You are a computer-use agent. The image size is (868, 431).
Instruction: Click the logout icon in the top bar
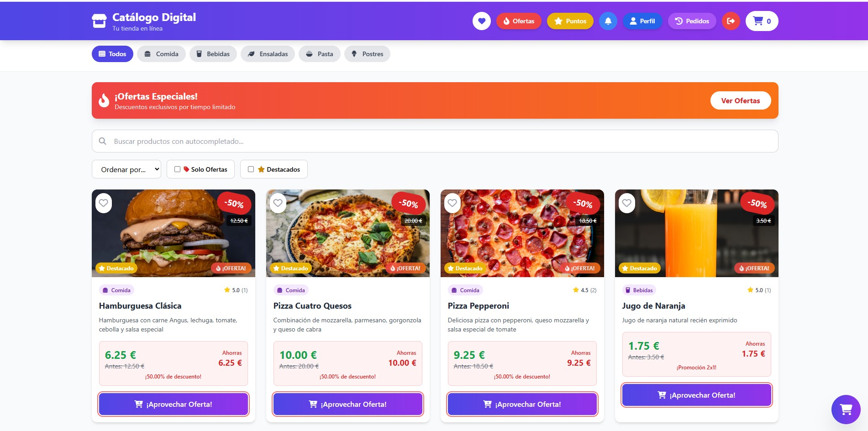point(731,21)
